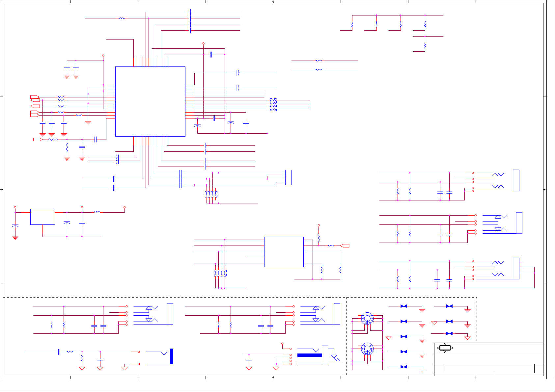Image resolution: width=555 pixels, height=392 pixels.
Task: Click the vertical thick blue bar of the jack
Action: coord(172,356)
